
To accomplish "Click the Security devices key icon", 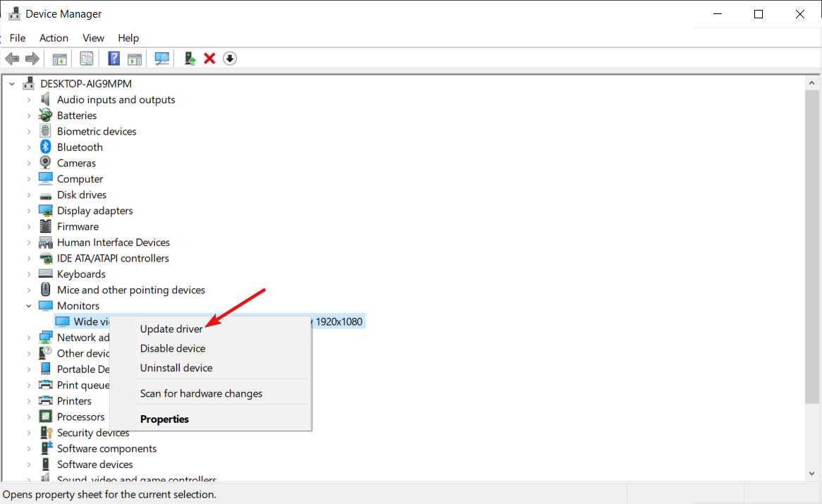I will (46, 433).
